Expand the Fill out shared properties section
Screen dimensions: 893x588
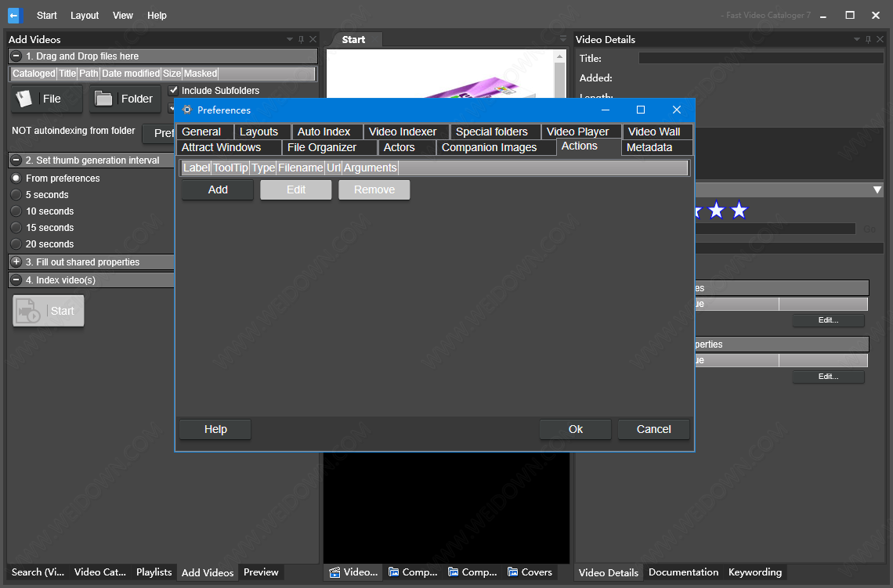click(x=16, y=262)
